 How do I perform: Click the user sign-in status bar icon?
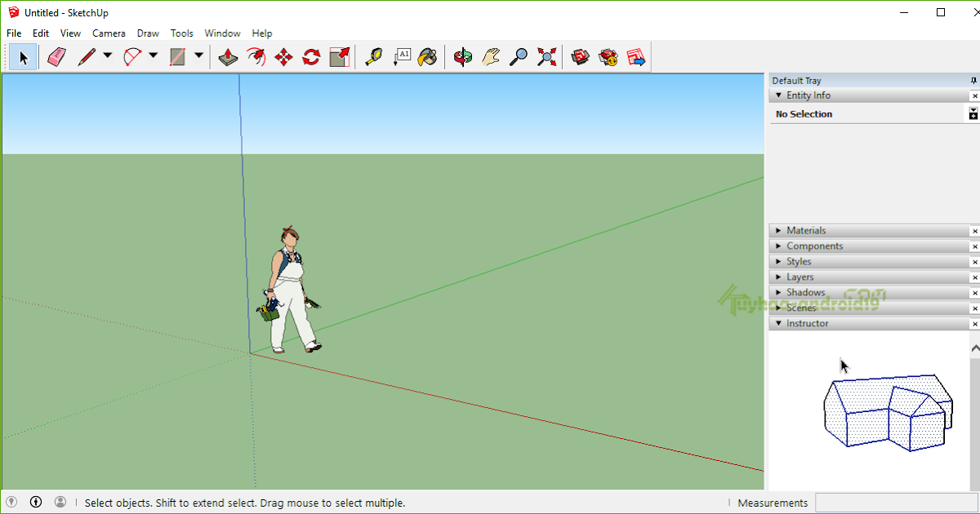click(x=60, y=502)
